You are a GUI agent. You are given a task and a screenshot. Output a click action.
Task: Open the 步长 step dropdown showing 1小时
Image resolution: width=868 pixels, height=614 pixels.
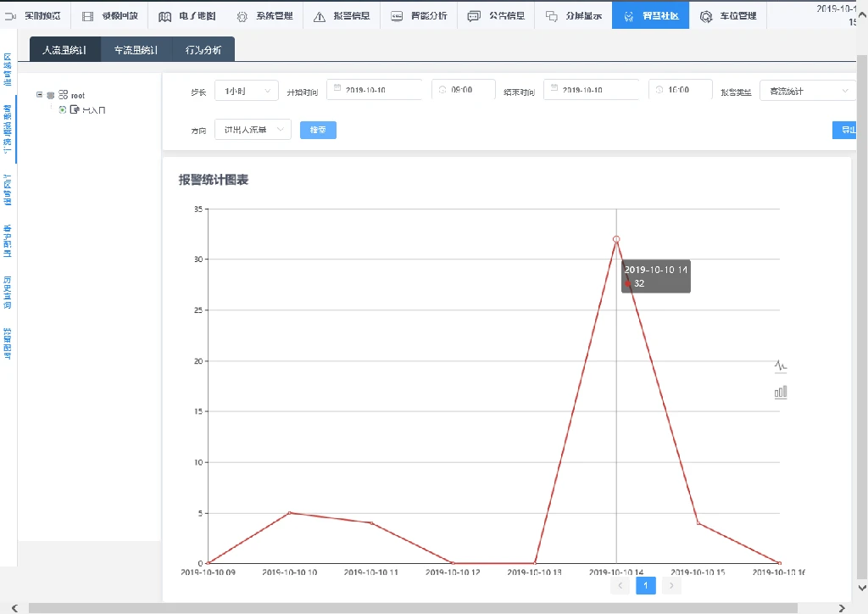coord(246,91)
